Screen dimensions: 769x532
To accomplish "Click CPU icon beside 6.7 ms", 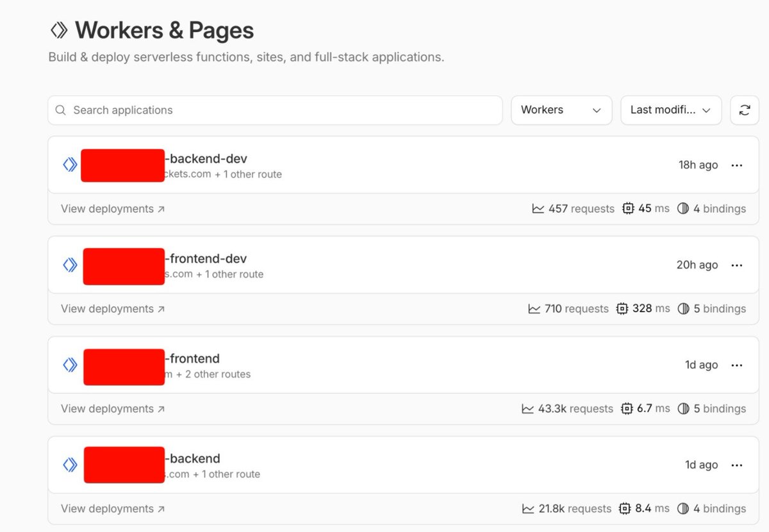I will point(627,408).
